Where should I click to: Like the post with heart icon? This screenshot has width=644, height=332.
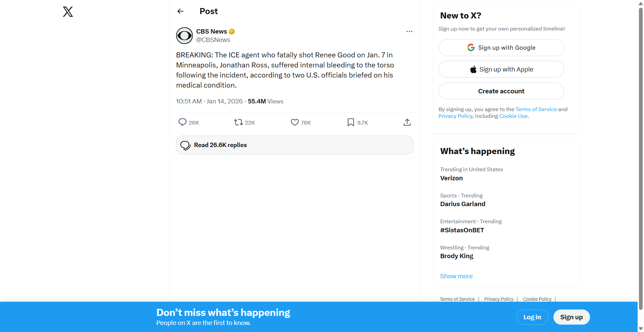pos(295,122)
